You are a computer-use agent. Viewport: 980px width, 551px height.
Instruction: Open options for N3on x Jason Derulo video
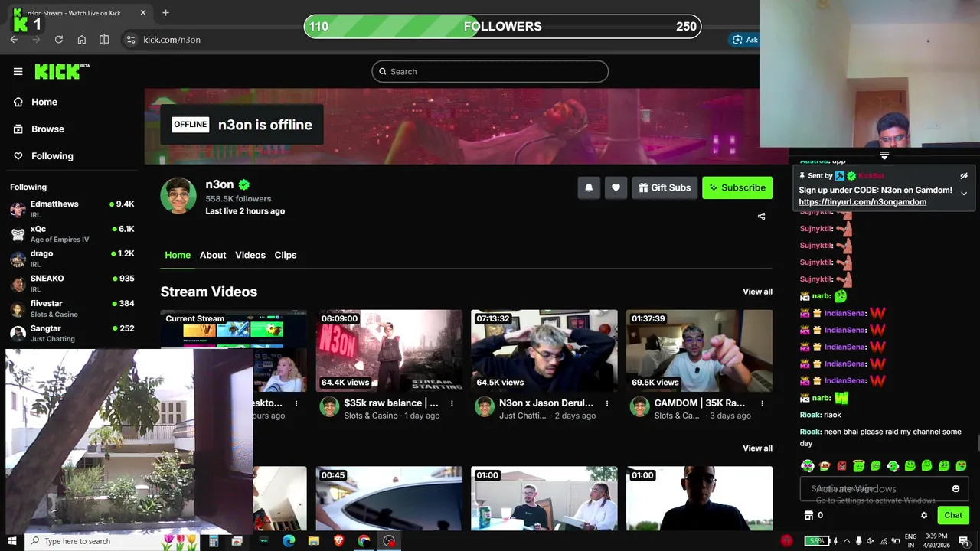[x=607, y=403]
